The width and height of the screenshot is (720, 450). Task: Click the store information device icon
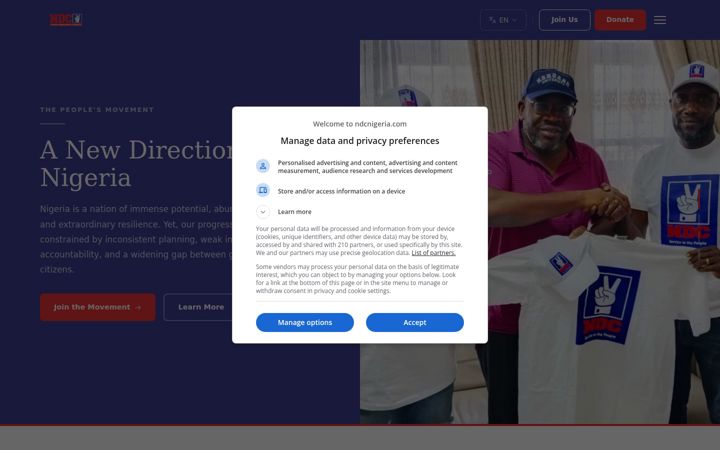click(x=263, y=190)
